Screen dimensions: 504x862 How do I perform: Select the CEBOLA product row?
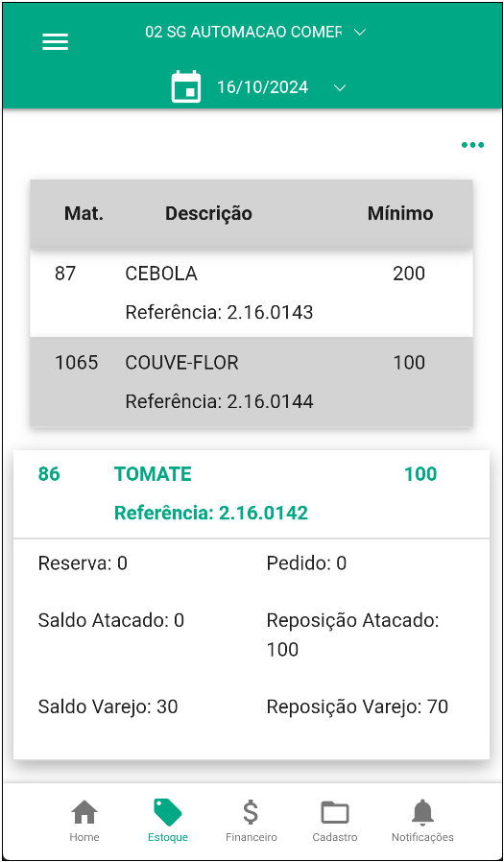tap(252, 293)
